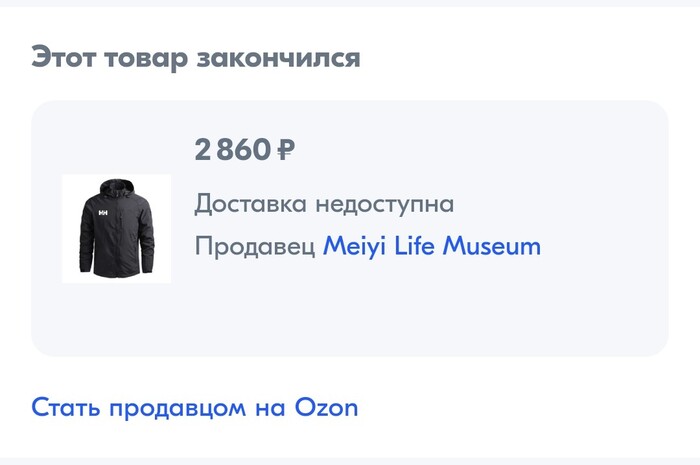Click the ruble currency symbol
This screenshot has height=465, width=700.
285,150
